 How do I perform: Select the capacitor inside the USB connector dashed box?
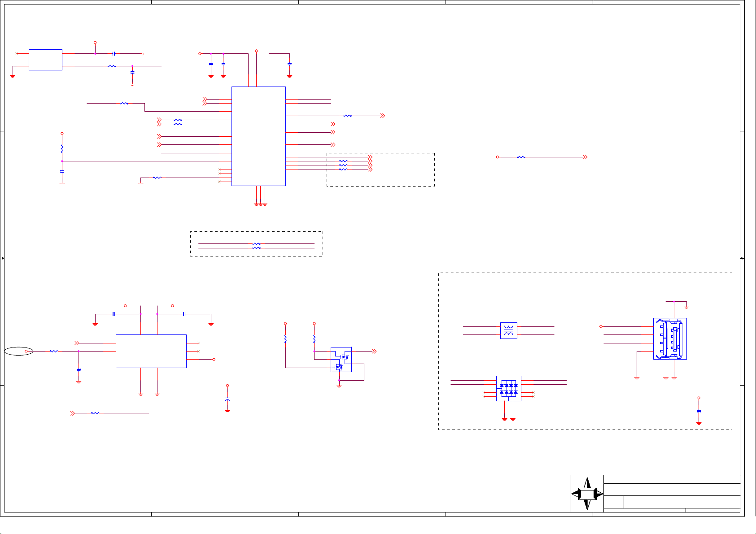pyautogui.click(x=699, y=411)
